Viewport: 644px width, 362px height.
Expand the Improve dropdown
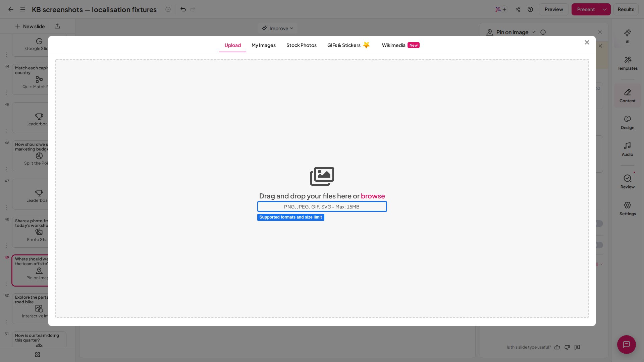(277, 28)
